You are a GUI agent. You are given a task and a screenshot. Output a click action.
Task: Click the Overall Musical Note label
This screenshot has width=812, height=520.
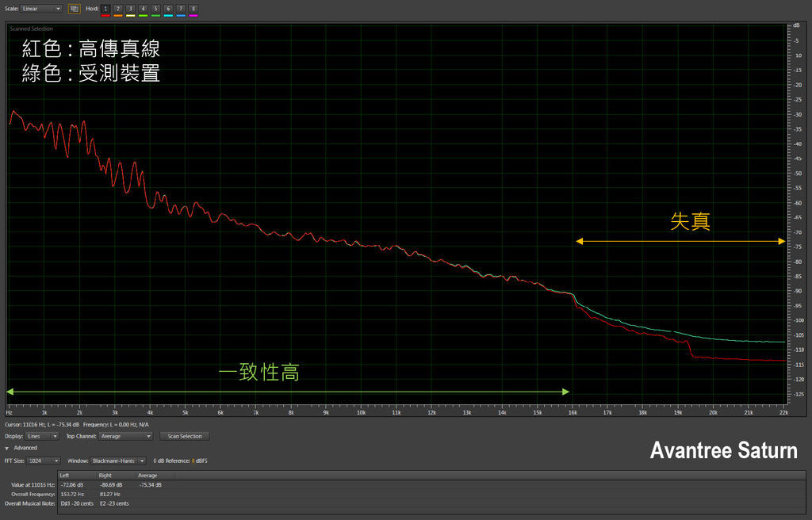tap(30, 503)
